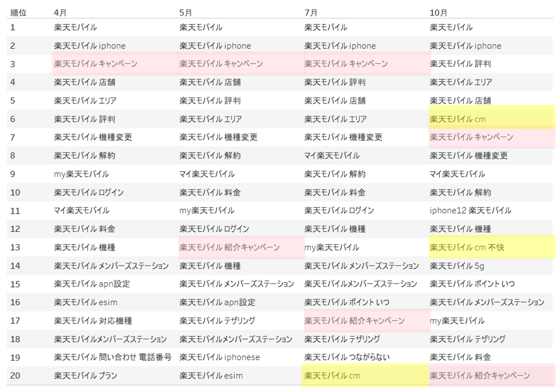This screenshot has height=392, width=560.
Task: Select 楽天モバイル メンバーズステーション in 10月 column
Action: 487,302
